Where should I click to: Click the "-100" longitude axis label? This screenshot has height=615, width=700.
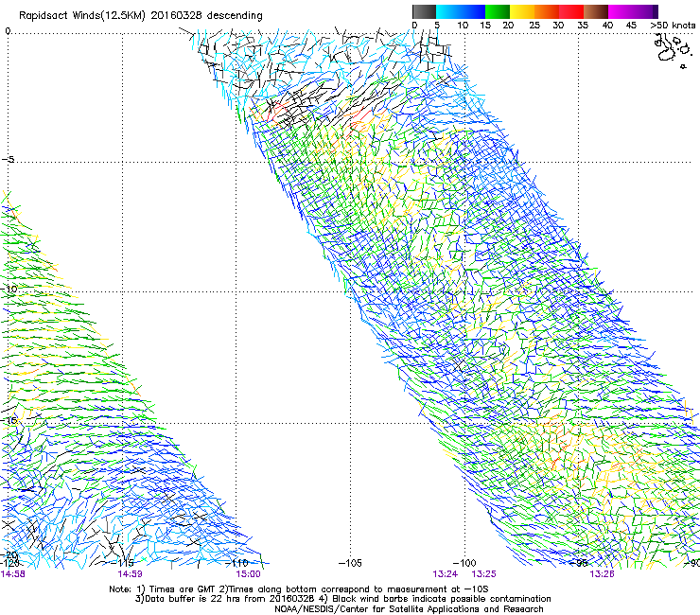pyautogui.click(x=464, y=563)
